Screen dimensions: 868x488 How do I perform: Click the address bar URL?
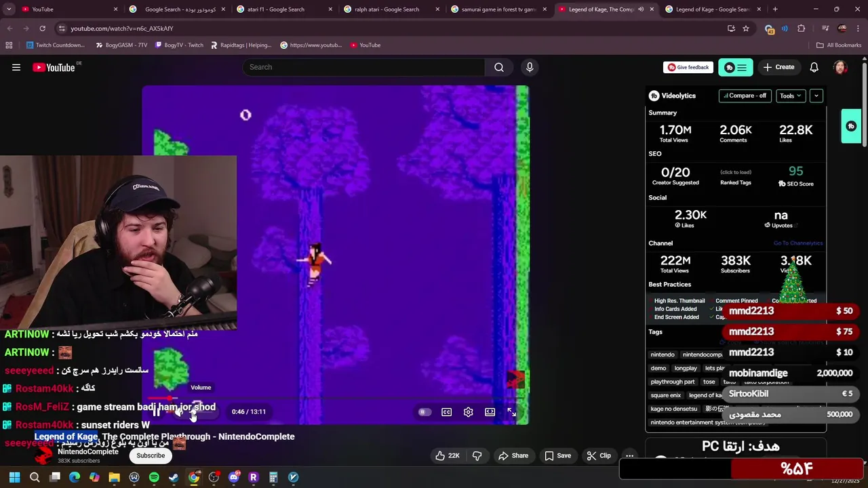122,28
